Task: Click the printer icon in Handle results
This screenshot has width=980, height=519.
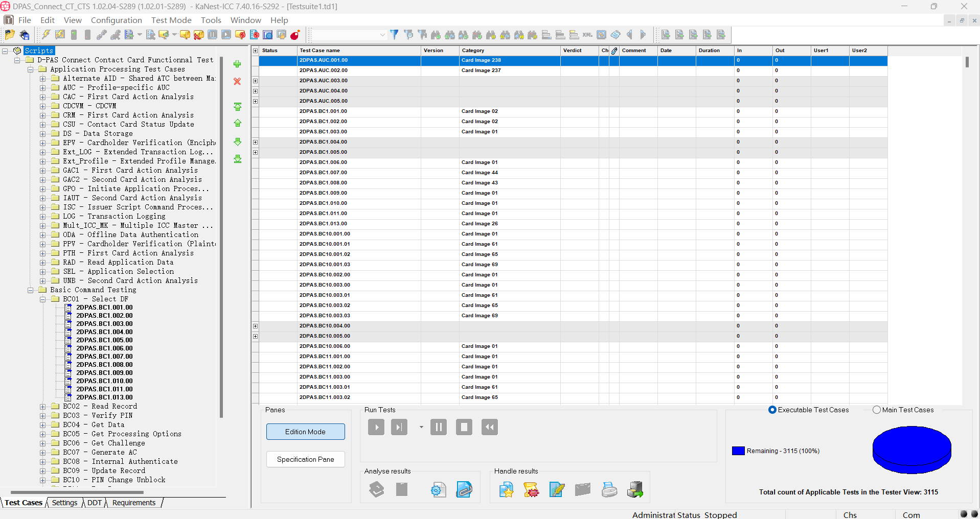Action: (609, 490)
